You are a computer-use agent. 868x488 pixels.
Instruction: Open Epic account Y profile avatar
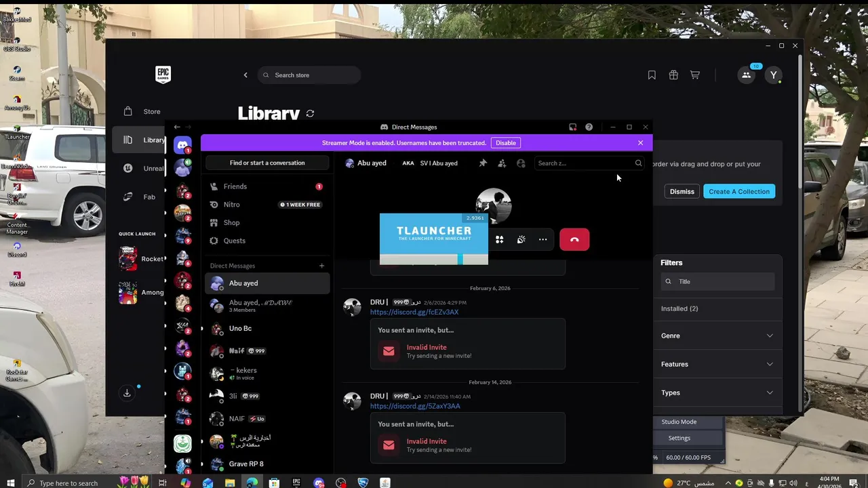point(774,75)
